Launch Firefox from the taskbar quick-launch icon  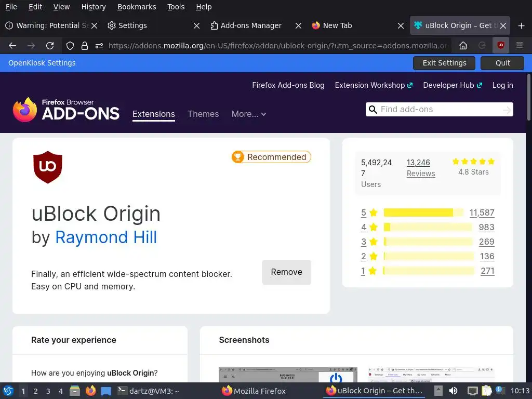(90, 391)
